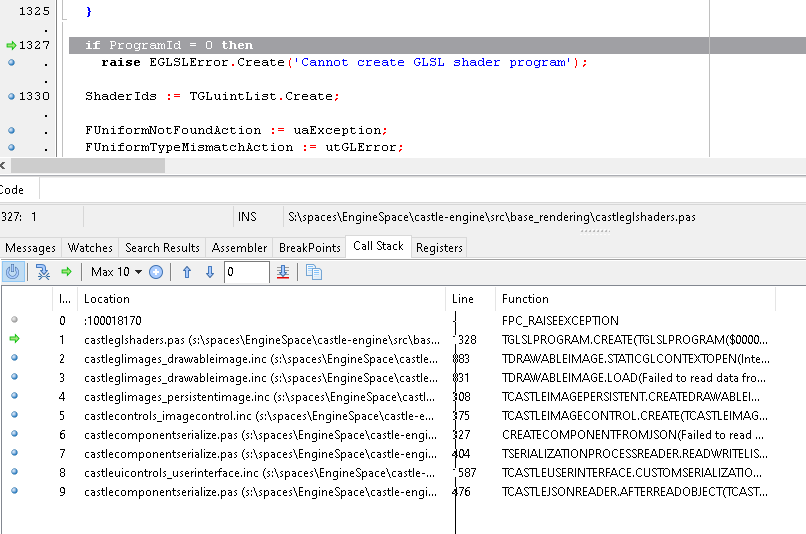The height and width of the screenshot is (534, 806).
Task: Click the breakpoint dot for frame 5
Action: (x=14, y=415)
